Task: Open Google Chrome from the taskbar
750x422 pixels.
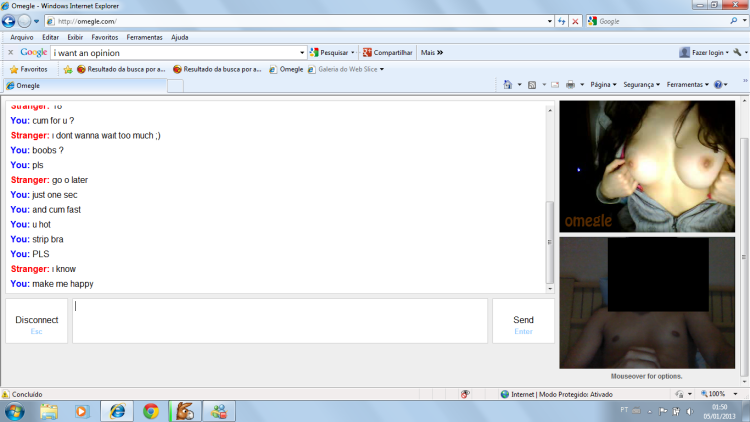Action: 150,410
